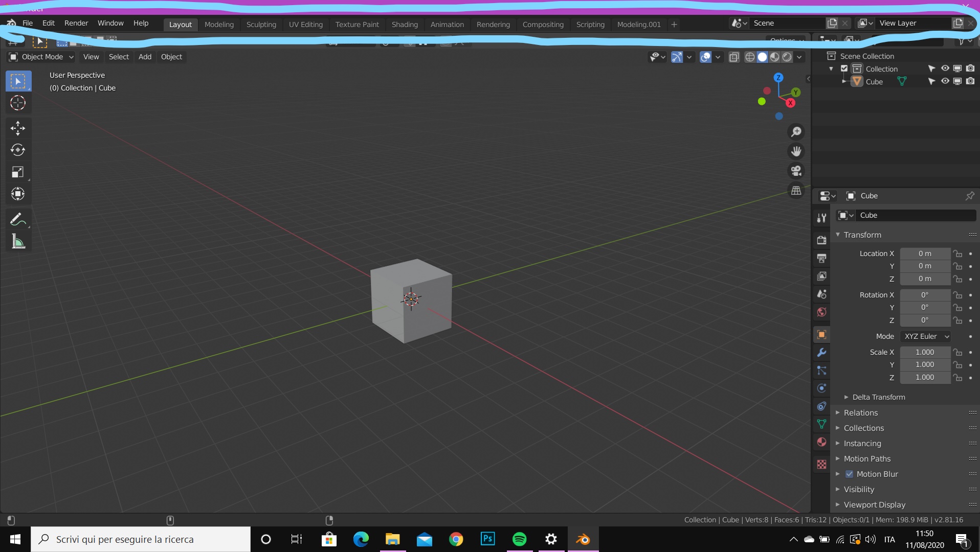980x552 pixels.
Task: Switch to the Sculpting workspace tab
Action: [x=261, y=25]
